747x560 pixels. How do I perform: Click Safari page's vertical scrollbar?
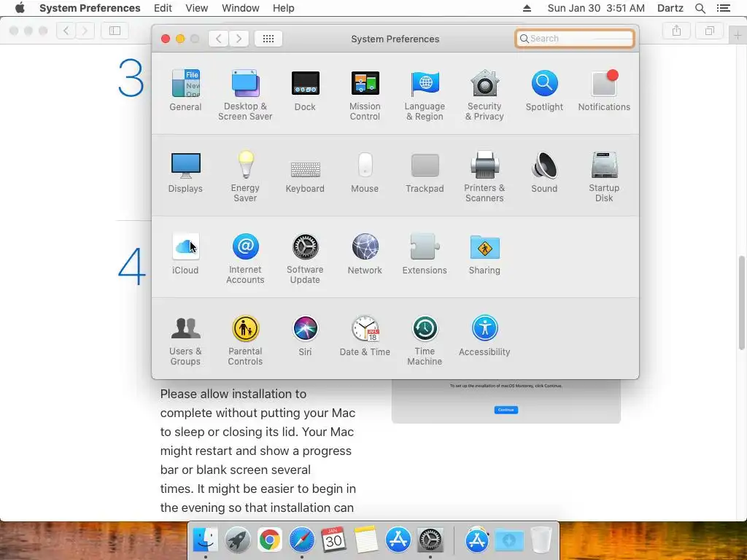coord(742,303)
